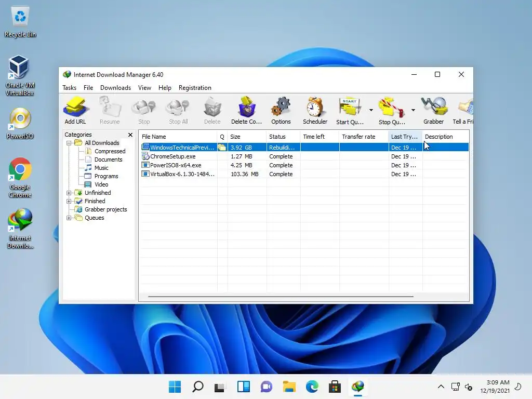Open the Recycle Bin desktop icon
Image resolution: width=532 pixels, height=399 pixels.
pyautogui.click(x=20, y=22)
